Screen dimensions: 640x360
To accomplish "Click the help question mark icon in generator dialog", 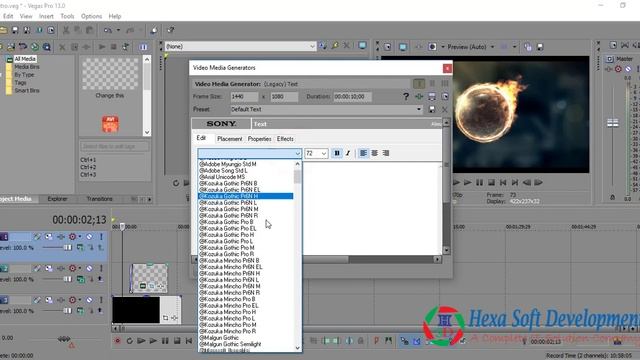I will (406, 96).
